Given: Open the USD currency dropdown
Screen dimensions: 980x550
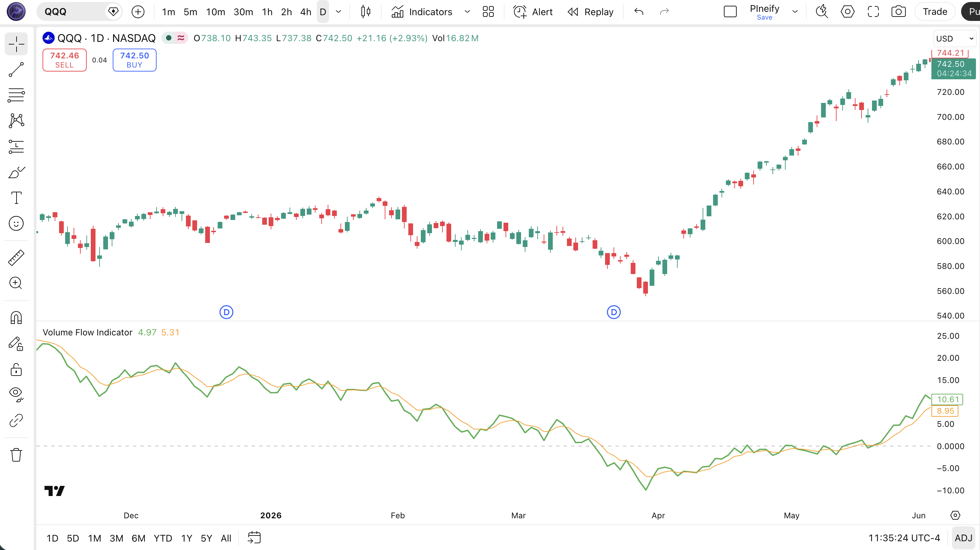Looking at the screenshot, I should coord(954,38).
